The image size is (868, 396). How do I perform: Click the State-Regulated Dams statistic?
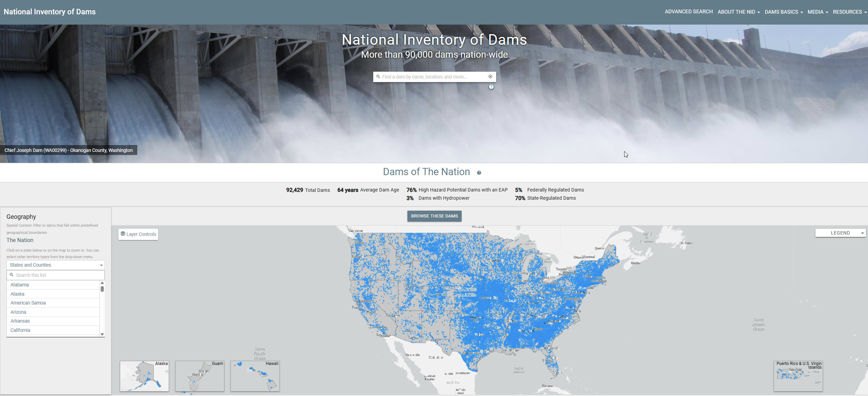point(545,198)
